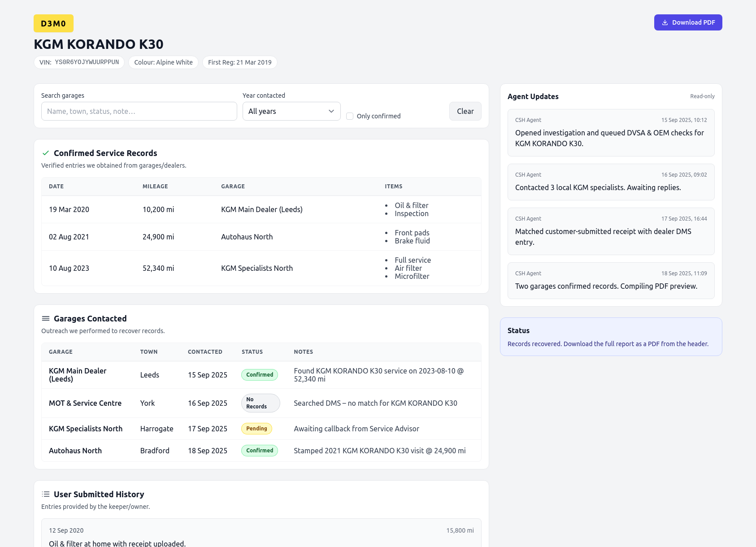Click the Search garages input field
The image size is (756, 547).
coord(139,111)
